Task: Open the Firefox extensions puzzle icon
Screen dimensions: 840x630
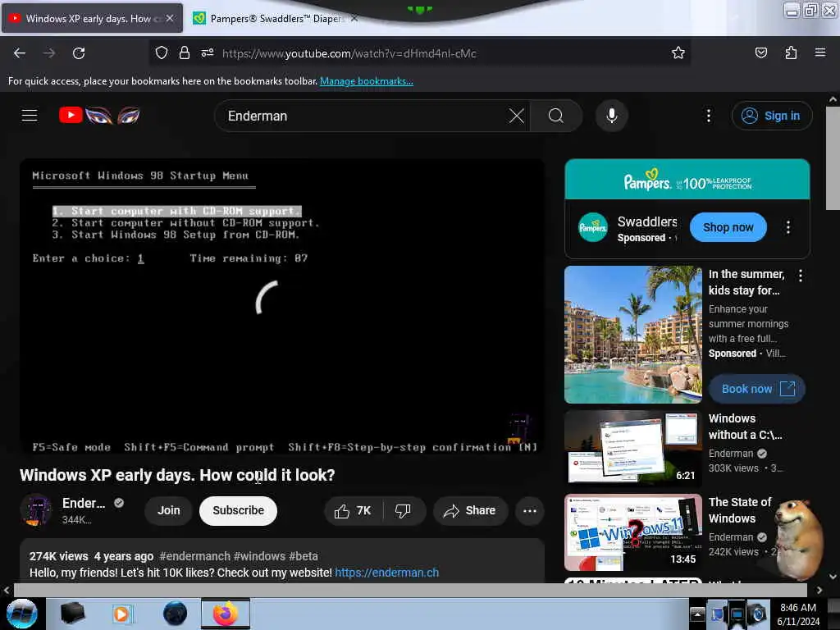Action: [x=791, y=53]
